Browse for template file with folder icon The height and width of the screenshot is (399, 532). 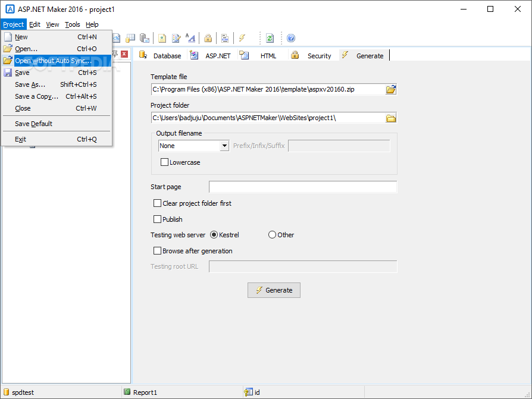click(391, 90)
